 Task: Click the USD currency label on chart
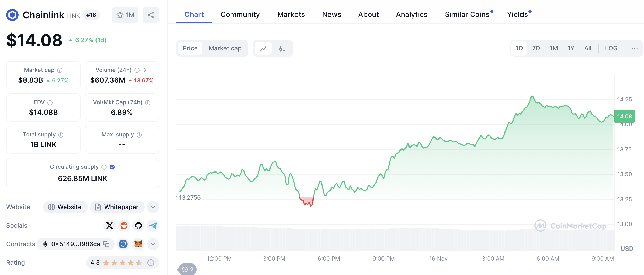(x=627, y=249)
